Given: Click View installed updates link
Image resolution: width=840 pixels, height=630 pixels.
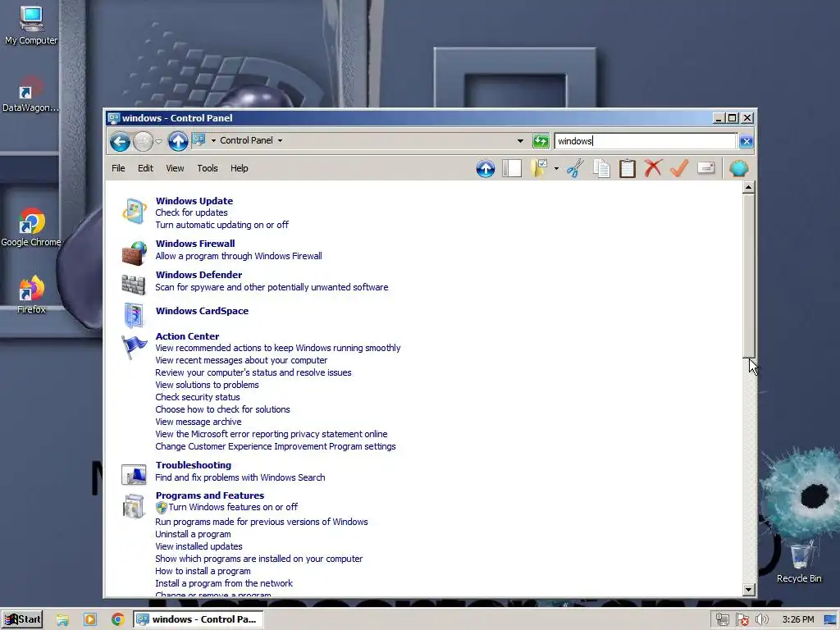Looking at the screenshot, I should click(x=199, y=546).
